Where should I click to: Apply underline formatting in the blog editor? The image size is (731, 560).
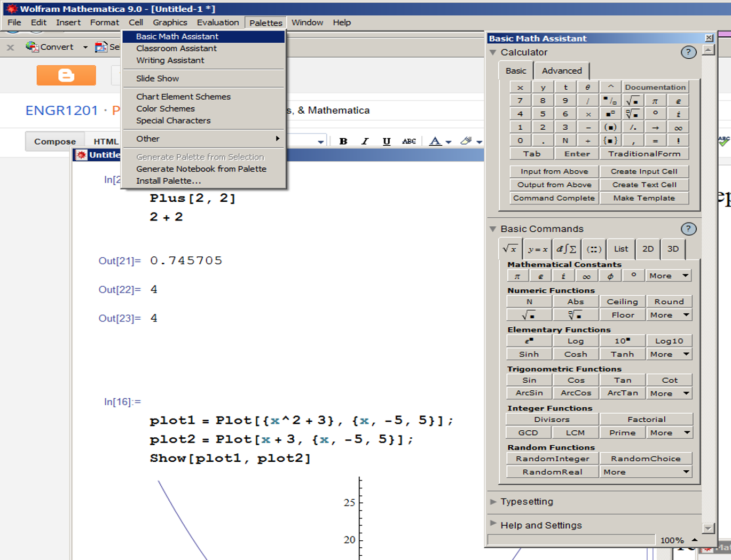[x=387, y=141]
